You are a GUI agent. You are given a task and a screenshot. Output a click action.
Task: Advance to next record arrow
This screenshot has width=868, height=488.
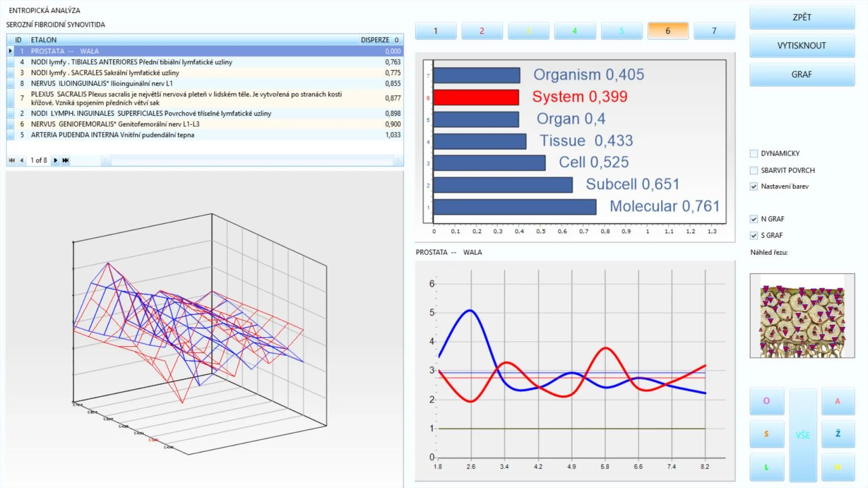pyautogui.click(x=55, y=160)
